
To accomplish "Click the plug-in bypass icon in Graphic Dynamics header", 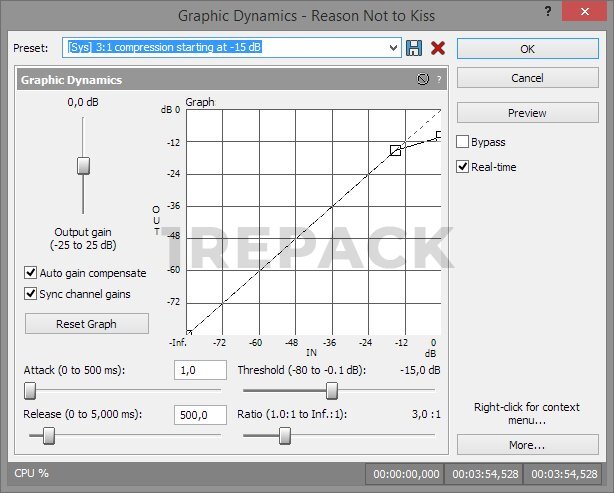I will (x=422, y=79).
